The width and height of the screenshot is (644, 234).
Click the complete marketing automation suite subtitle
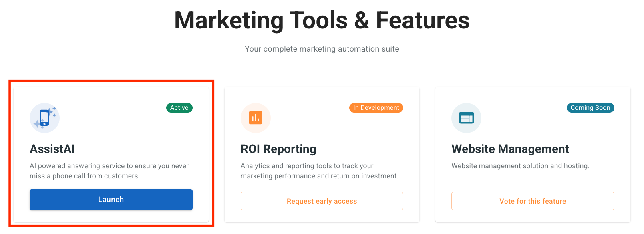tap(322, 49)
